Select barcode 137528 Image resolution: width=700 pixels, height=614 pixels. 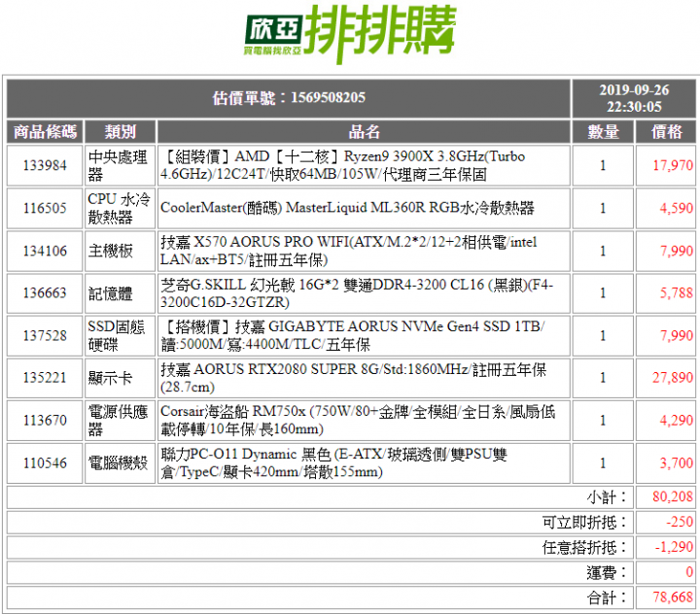point(45,335)
